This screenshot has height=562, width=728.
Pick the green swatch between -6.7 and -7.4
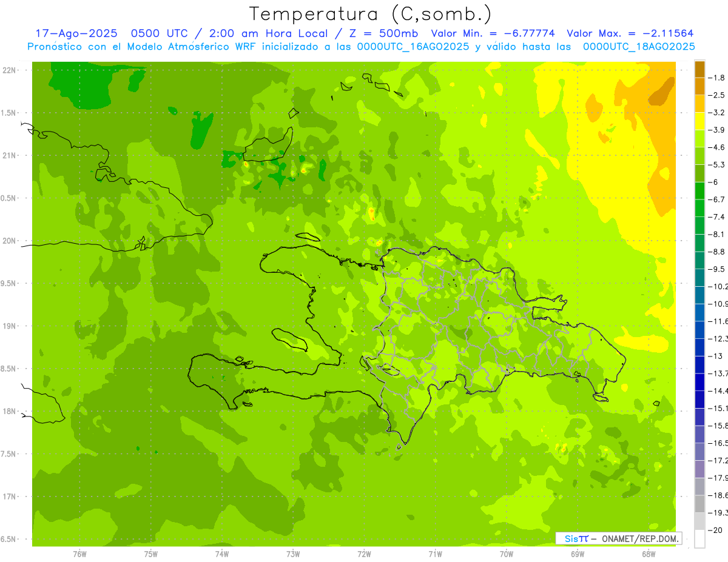click(x=699, y=208)
